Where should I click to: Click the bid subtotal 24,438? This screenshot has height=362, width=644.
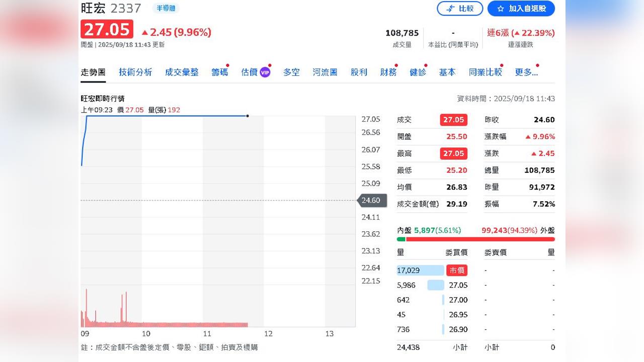point(408,347)
